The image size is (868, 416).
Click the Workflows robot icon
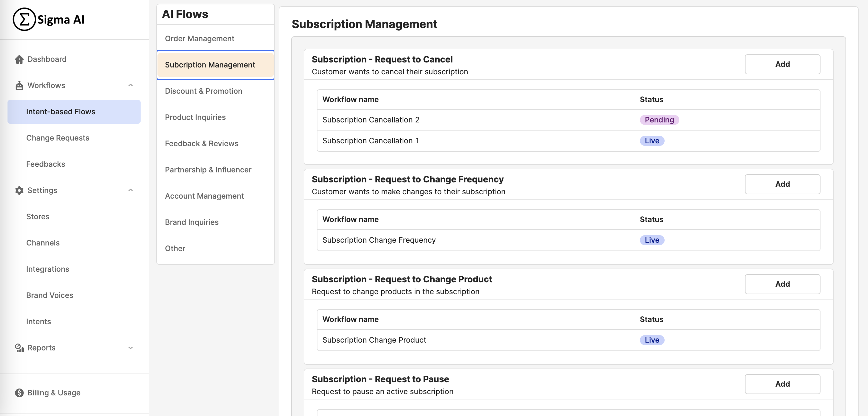click(x=19, y=86)
